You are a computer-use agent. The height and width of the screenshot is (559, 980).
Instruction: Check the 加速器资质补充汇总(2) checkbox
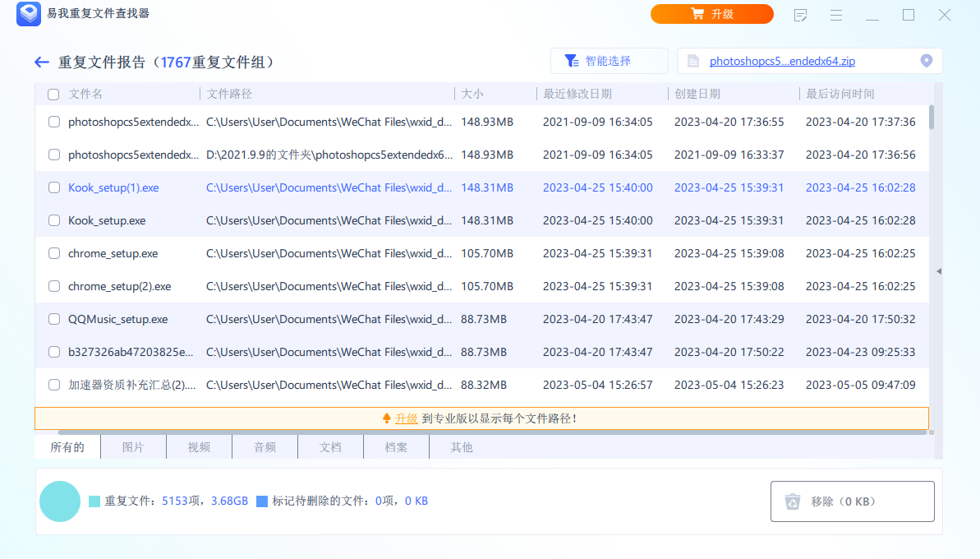coord(54,385)
